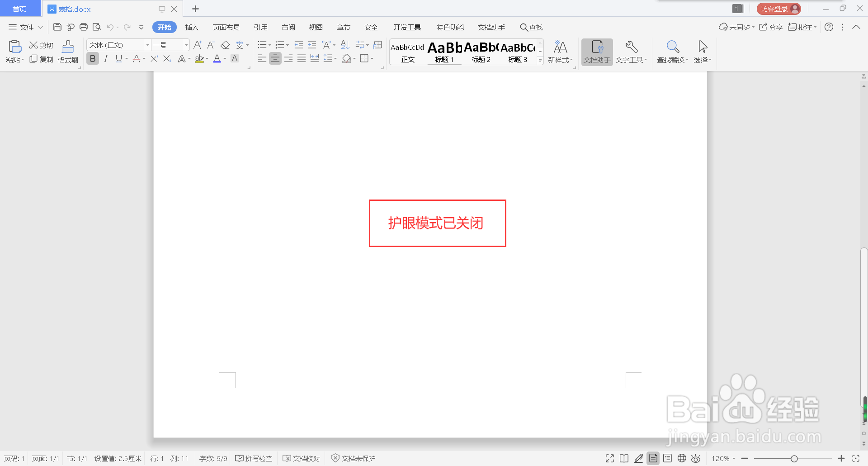Screen dimensions: 868x466
Task: Toggle eye protection mode in status bar
Action: 696,458
